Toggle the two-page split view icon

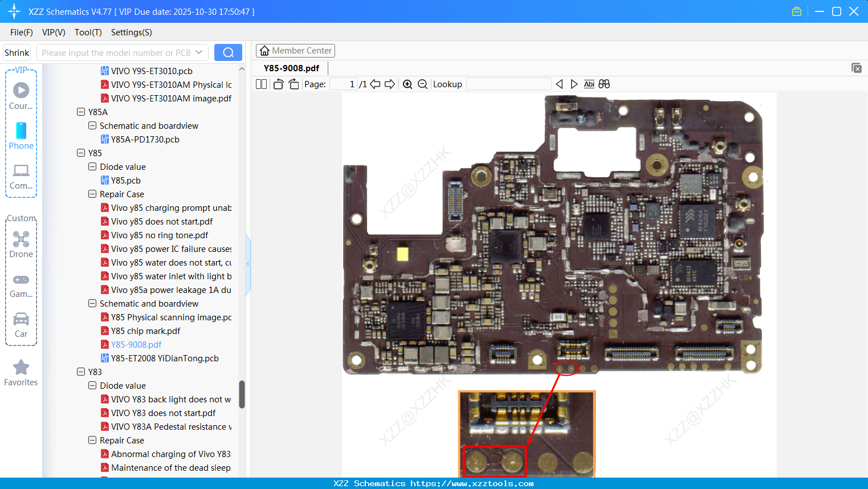coord(261,84)
